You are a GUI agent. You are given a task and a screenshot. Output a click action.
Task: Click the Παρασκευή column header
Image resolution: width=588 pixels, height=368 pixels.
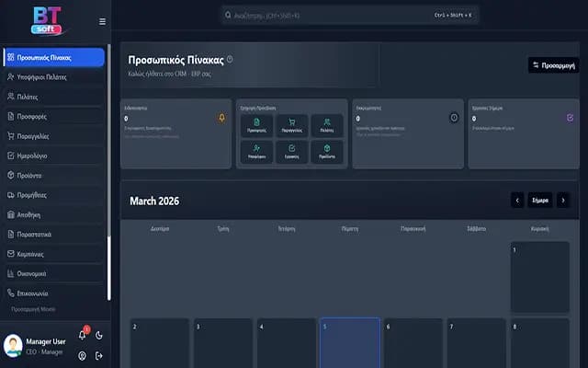(413, 228)
